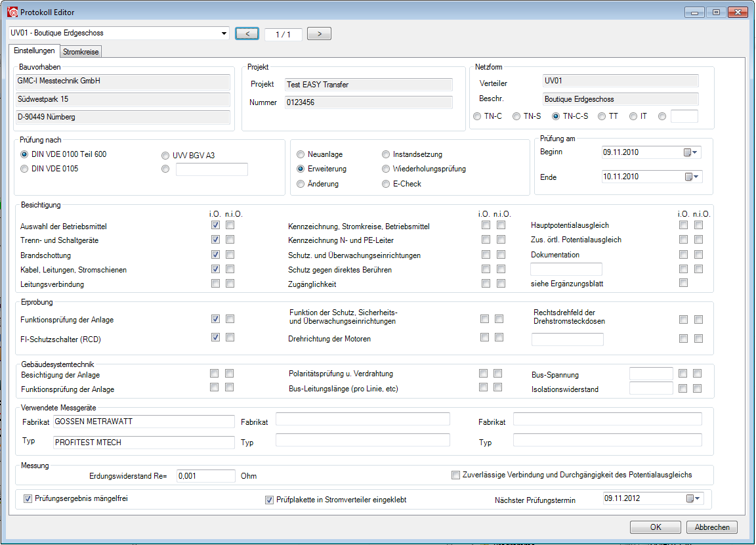Toggle Prüfplakette in Stromverteiler eingeklebt
Image resolution: width=756 pixels, height=545 pixels.
(x=269, y=500)
